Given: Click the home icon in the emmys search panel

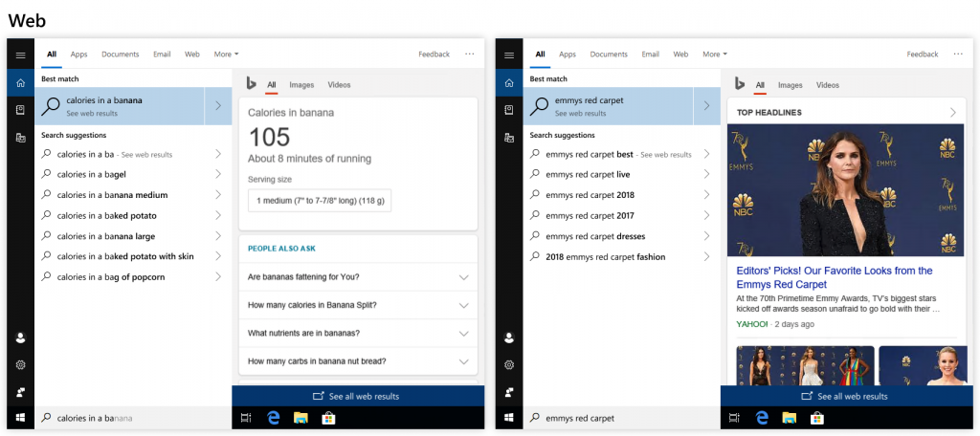Looking at the screenshot, I should point(509,83).
